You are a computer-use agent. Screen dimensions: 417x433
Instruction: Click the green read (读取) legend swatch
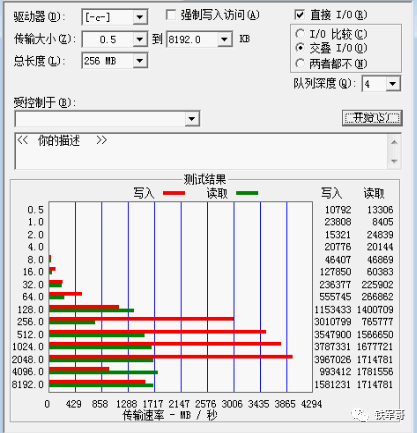click(x=247, y=193)
